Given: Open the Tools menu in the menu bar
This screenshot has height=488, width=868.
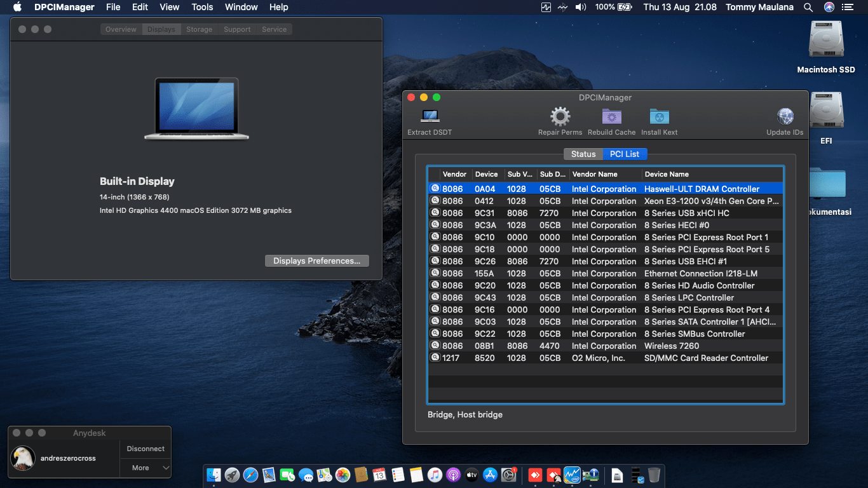Looking at the screenshot, I should 202,7.
